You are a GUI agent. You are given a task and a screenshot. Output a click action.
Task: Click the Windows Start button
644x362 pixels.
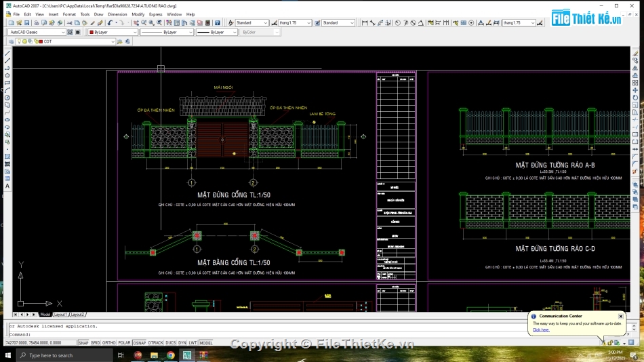(x=8, y=355)
